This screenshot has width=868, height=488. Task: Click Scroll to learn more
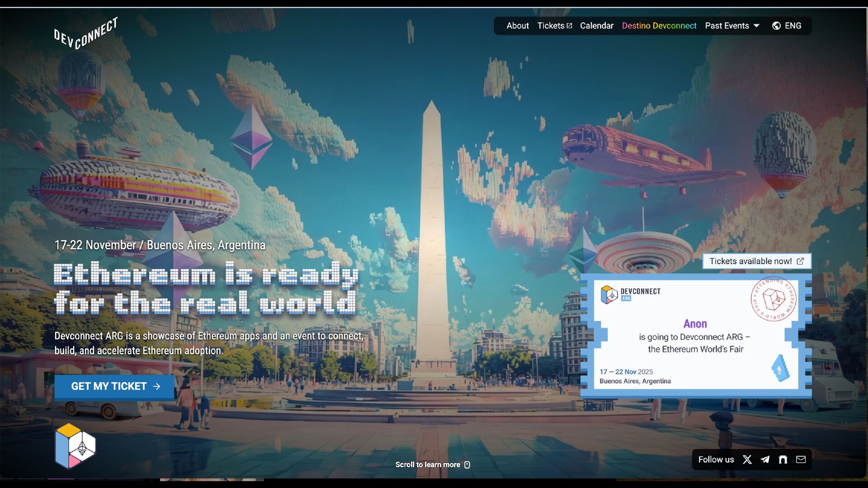(433, 465)
